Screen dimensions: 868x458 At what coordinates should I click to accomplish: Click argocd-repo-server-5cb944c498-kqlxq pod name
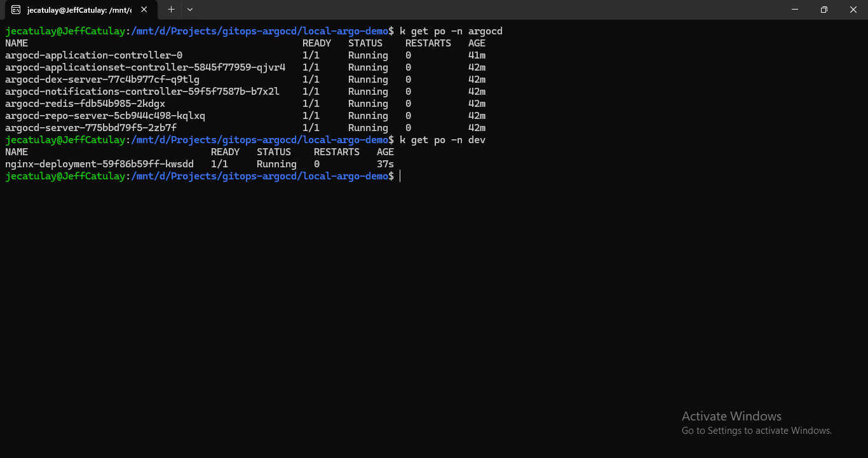pyautogui.click(x=105, y=116)
